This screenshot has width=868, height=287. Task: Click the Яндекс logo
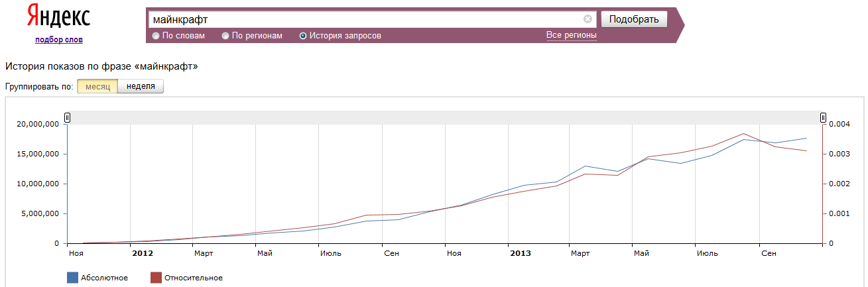(x=59, y=16)
